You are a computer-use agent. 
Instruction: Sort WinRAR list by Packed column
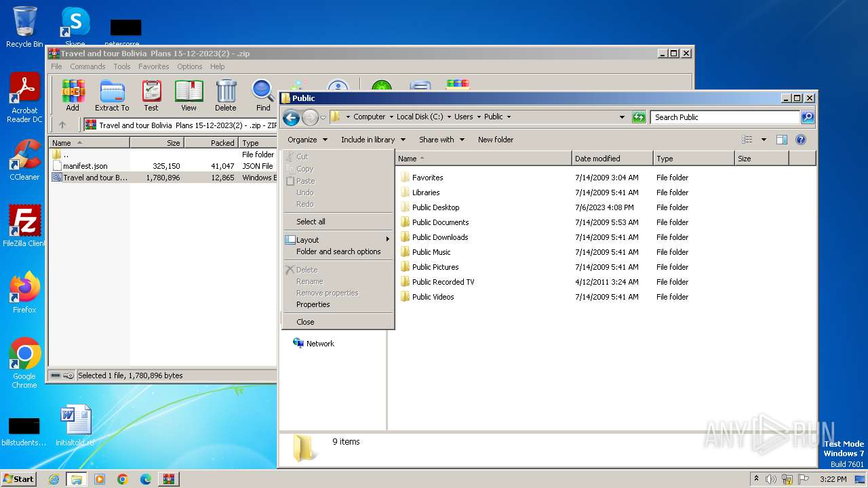tap(211, 143)
